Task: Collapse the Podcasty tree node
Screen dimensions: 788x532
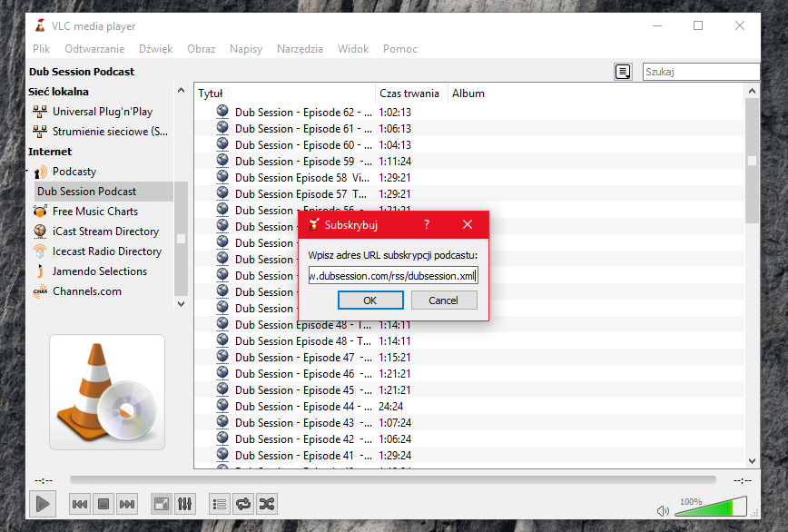Action: (x=27, y=172)
